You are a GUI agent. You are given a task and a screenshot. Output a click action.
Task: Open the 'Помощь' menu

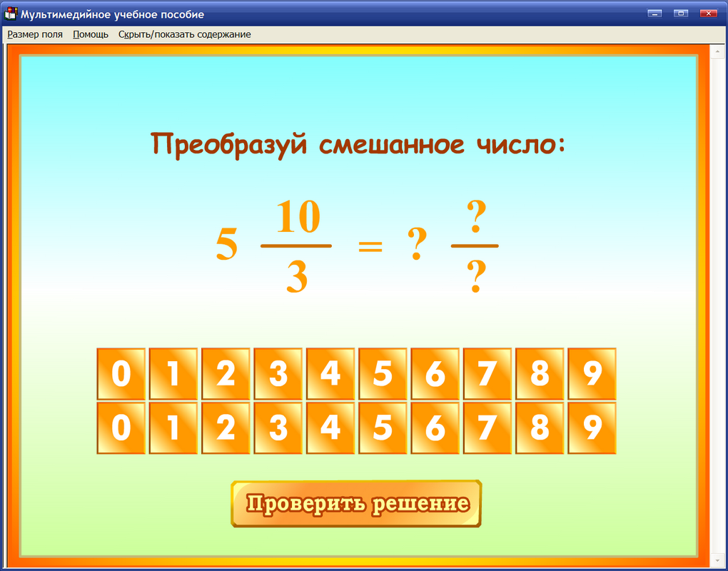(x=90, y=34)
